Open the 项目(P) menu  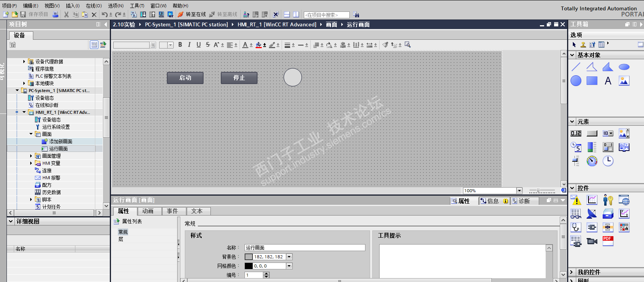(10, 6)
